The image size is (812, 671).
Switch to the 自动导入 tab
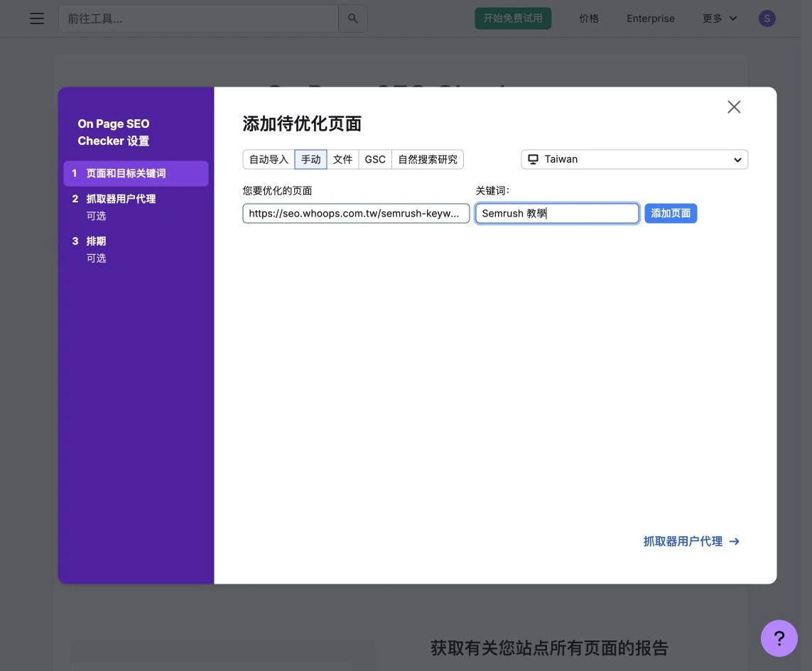[x=269, y=160]
